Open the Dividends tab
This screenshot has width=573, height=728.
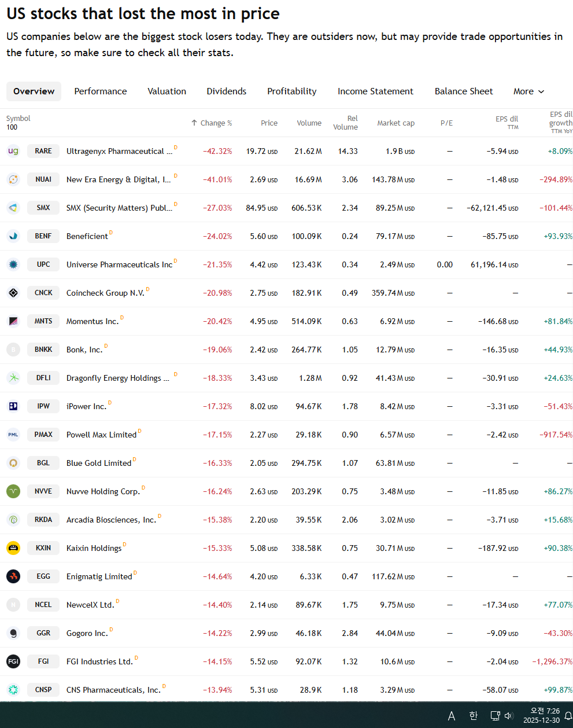[x=227, y=91]
